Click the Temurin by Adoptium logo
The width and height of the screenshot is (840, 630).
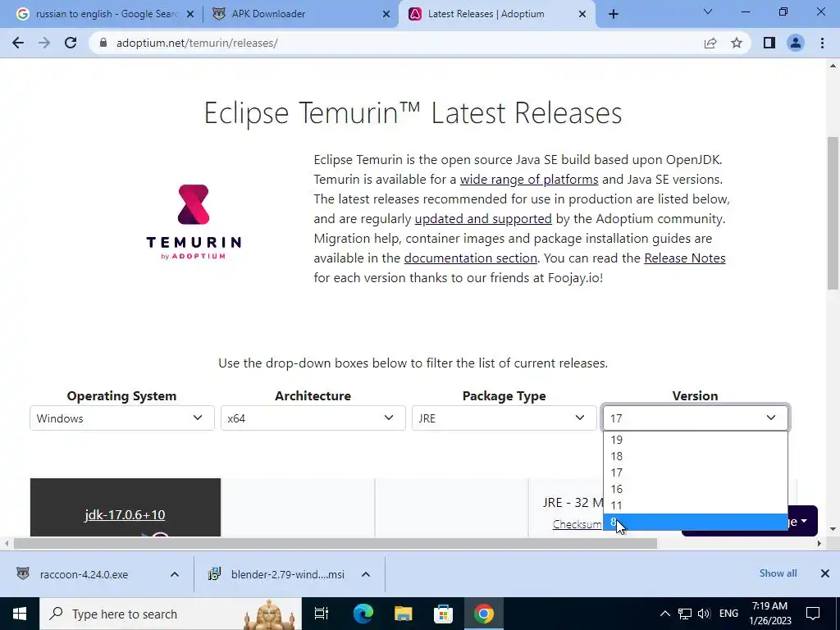pos(194,222)
